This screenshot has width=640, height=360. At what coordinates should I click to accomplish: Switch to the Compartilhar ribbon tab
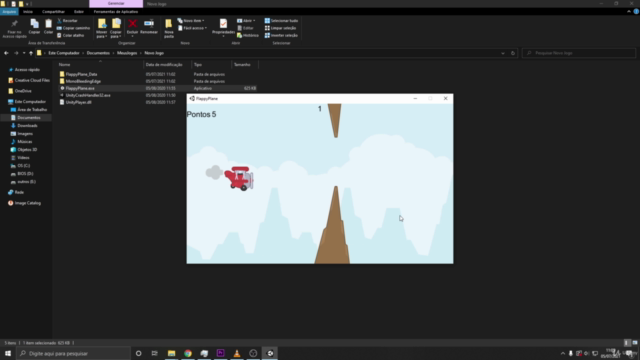[x=53, y=11]
